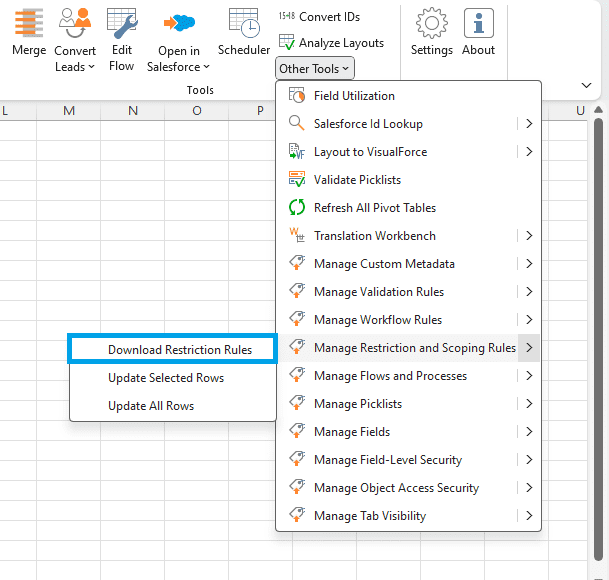The width and height of the screenshot is (609, 580).
Task: Collapse the ribbon using the chevron
Action: click(587, 86)
